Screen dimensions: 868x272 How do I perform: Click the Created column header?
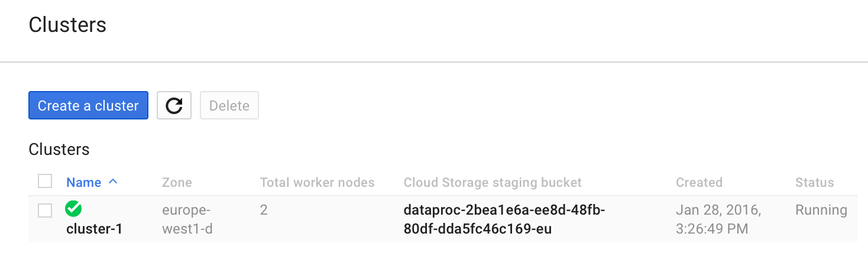699,182
